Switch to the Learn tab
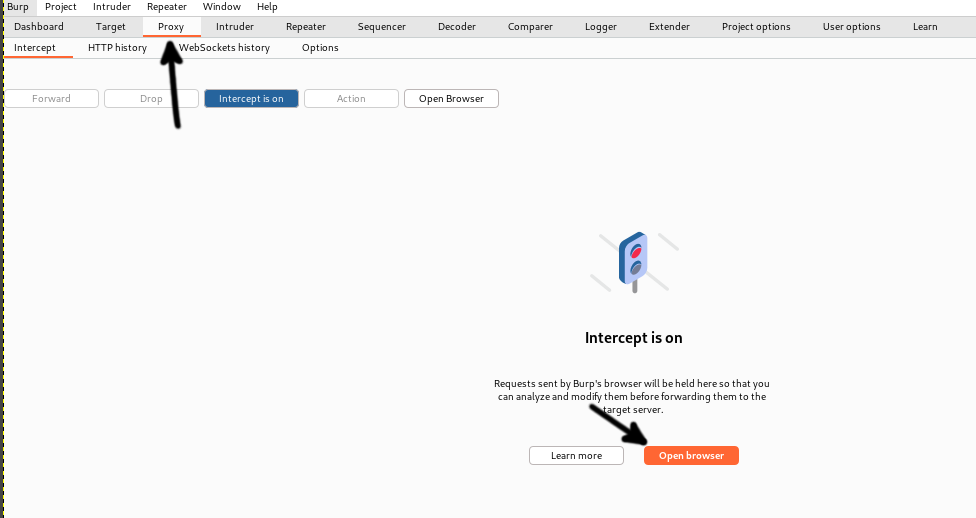976x518 pixels. pyautogui.click(x=925, y=27)
